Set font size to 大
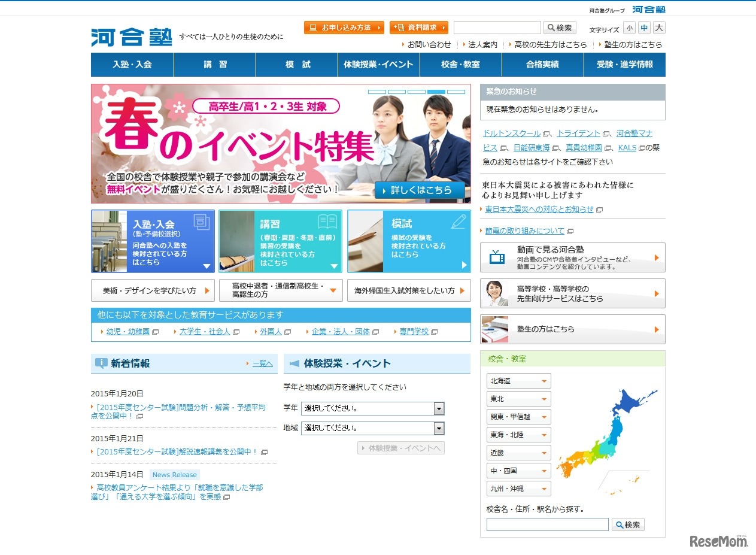Image resolution: width=756 pixels, height=555 pixels. click(658, 28)
